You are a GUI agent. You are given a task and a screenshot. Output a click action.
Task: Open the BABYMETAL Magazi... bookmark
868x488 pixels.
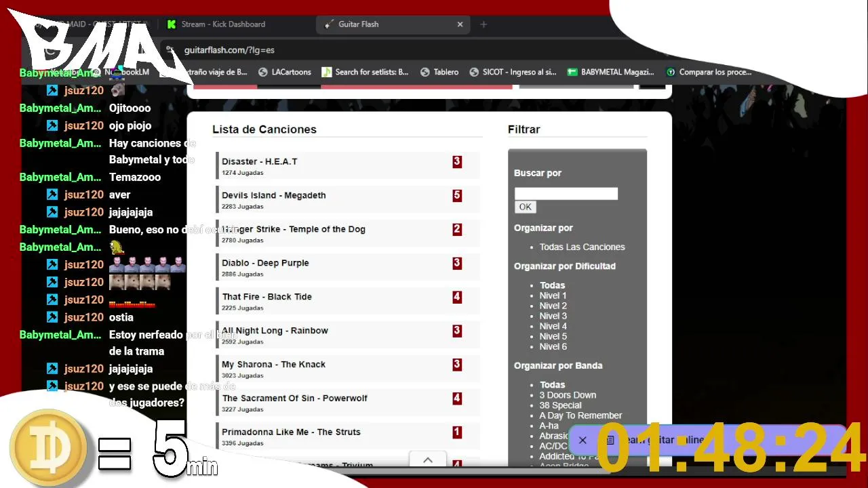[610, 72]
